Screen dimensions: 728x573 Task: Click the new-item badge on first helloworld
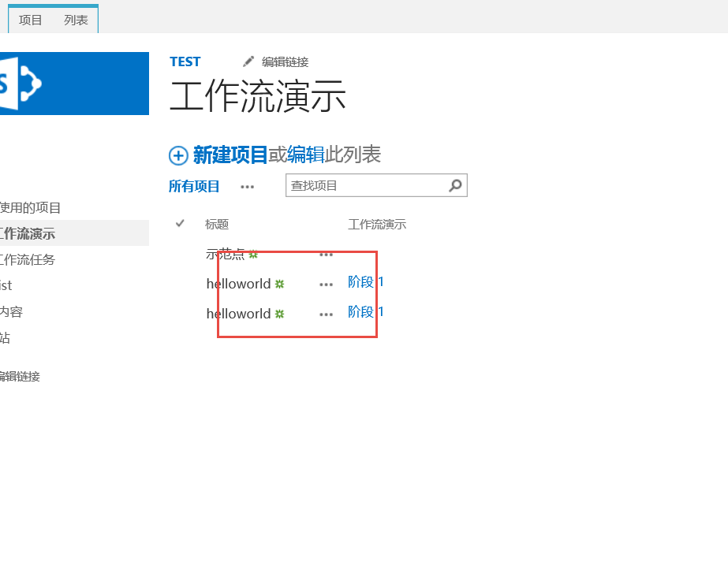(x=279, y=284)
